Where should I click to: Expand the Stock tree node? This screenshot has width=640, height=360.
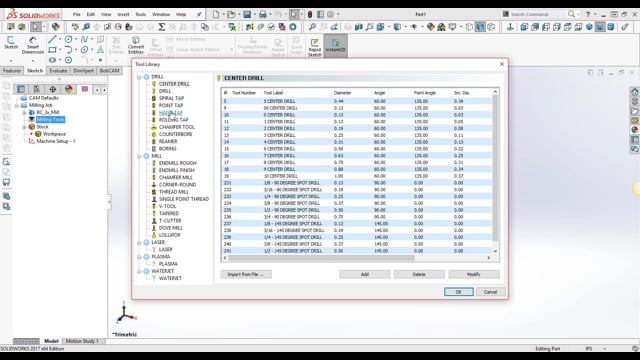tap(24, 127)
